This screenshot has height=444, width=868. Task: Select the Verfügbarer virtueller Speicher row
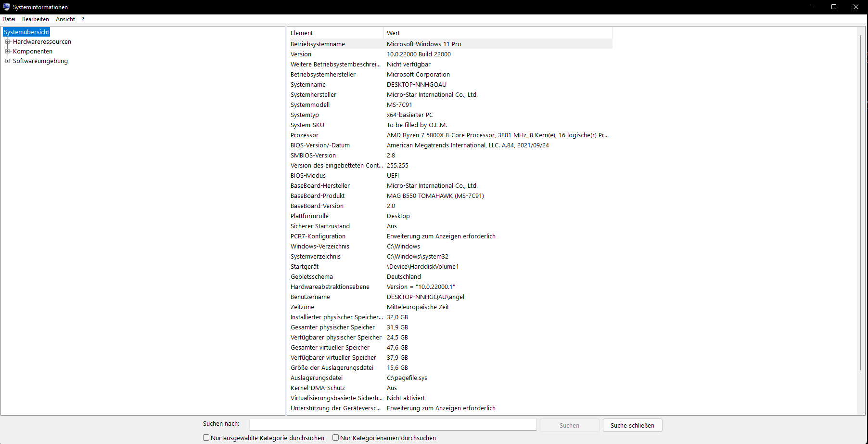(x=450, y=357)
